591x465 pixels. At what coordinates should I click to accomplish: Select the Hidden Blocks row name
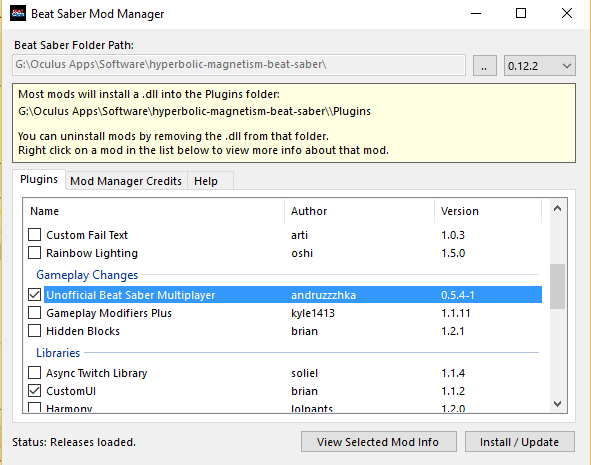coord(83,331)
